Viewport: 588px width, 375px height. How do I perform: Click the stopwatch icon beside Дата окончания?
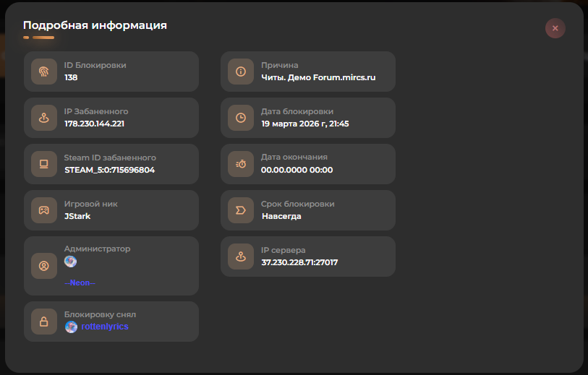tap(241, 164)
